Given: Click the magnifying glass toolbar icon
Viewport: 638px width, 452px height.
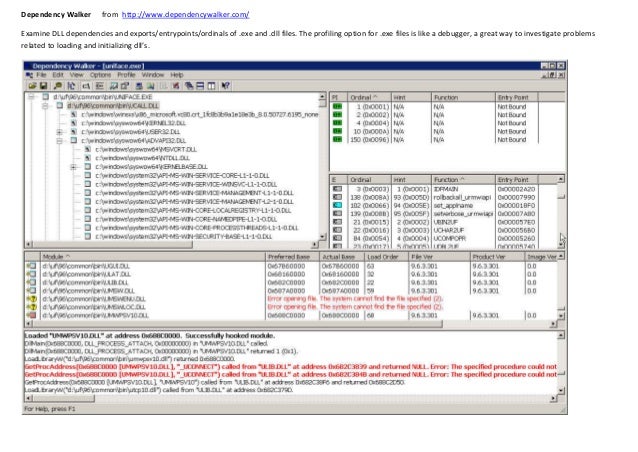Looking at the screenshot, I should (x=58, y=86).
